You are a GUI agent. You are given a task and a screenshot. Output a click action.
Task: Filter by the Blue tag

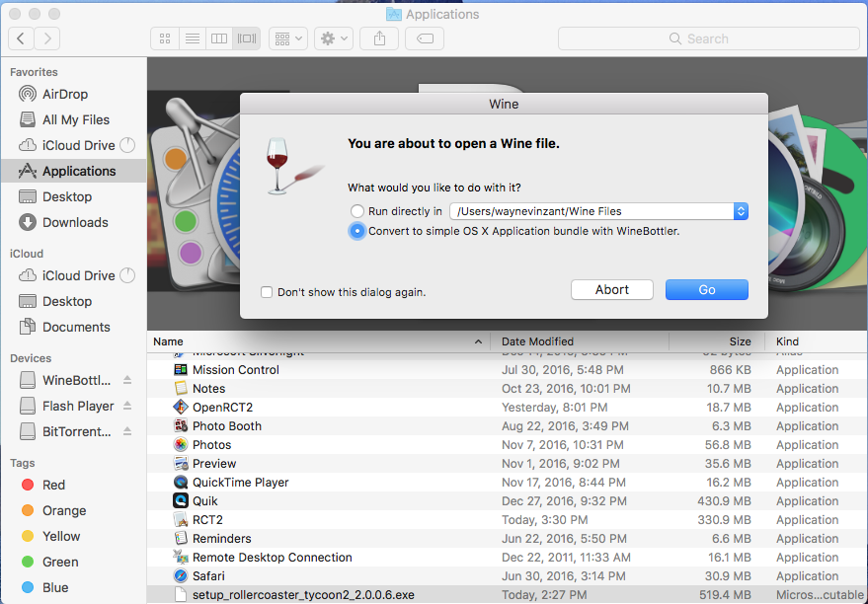(x=73, y=587)
